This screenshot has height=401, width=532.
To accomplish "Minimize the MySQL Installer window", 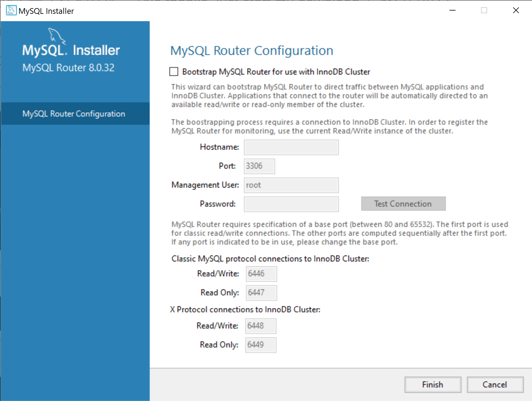I will [453, 10].
